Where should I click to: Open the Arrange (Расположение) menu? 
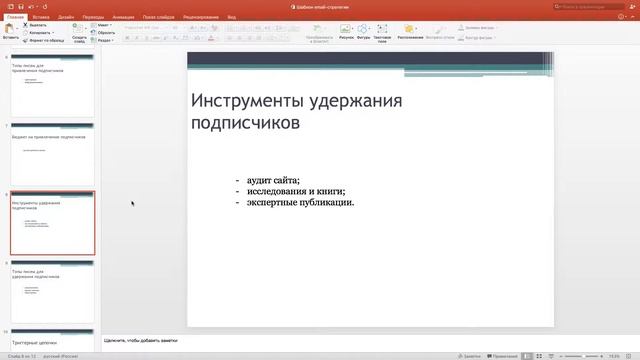[x=410, y=32]
